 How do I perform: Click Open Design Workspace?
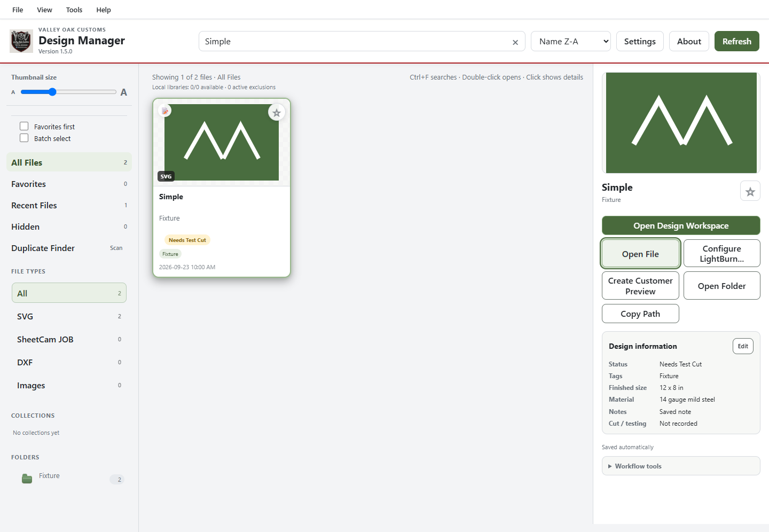pyautogui.click(x=681, y=225)
